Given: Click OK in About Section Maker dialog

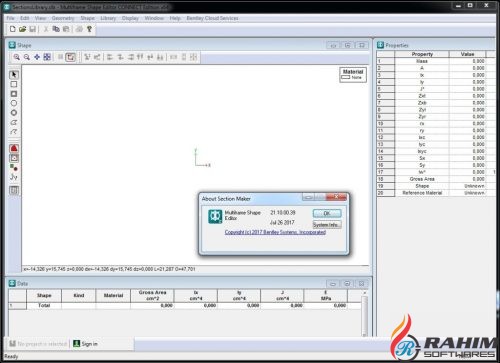Looking at the screenshot, I should (327, 213).
